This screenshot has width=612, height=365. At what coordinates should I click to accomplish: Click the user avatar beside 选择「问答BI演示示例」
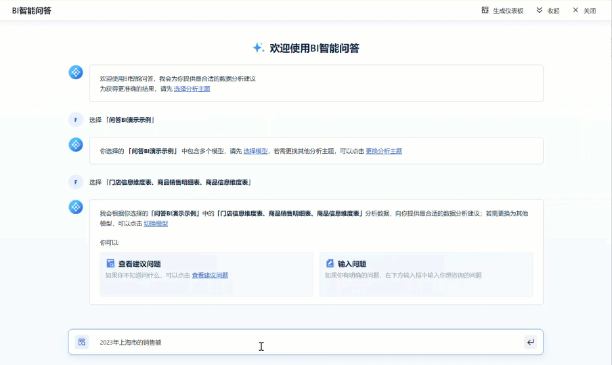click(x=76, y=120)
